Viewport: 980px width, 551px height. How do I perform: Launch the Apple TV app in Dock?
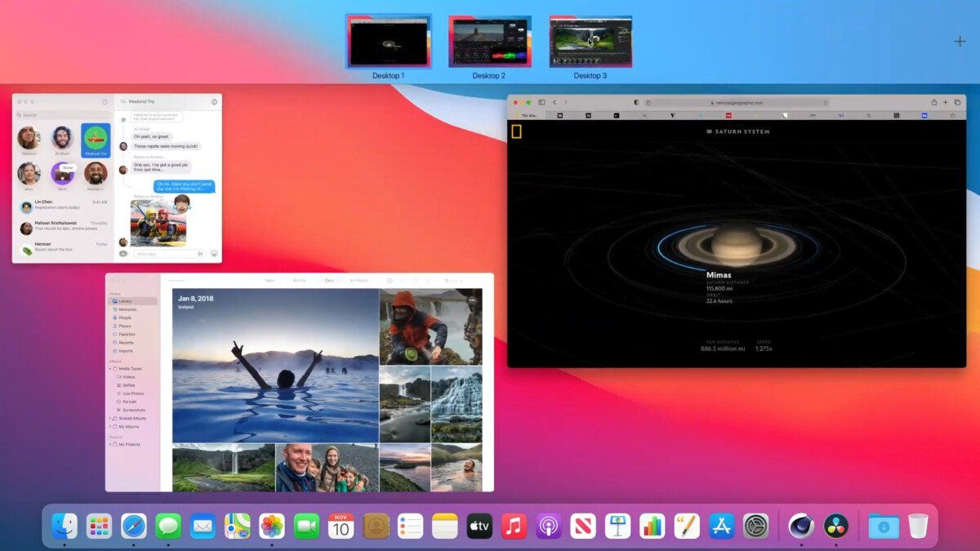click(479, 526)
